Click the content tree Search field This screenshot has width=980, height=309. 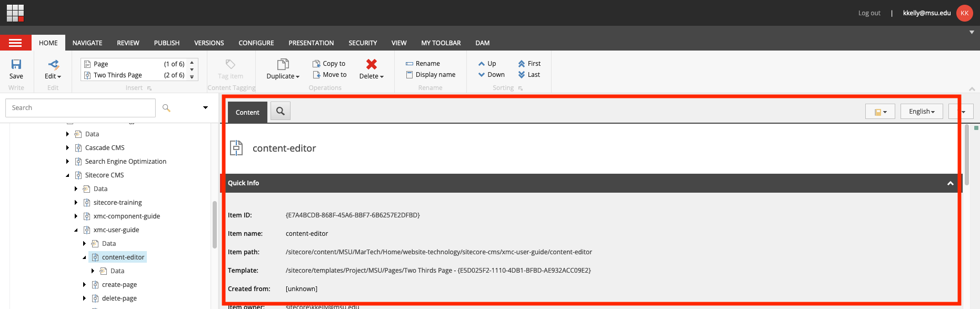[81, 108]
